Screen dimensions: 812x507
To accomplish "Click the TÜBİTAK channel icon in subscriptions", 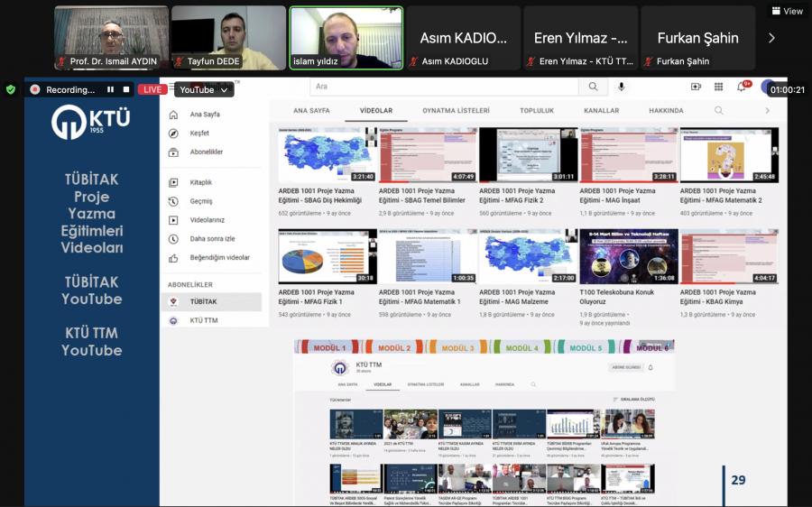I will click(x=173, y=302).
